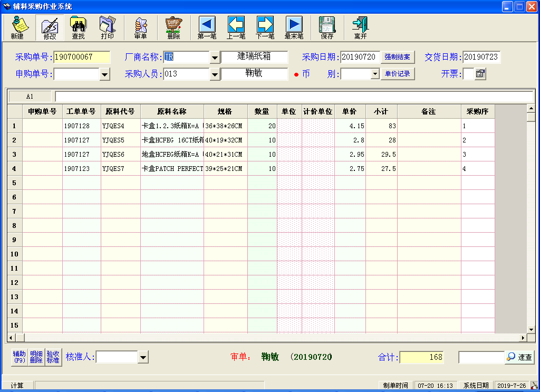The image size is (540, 392).
Task: Click the 厂商名称 code input field
Action: point(186,57)
